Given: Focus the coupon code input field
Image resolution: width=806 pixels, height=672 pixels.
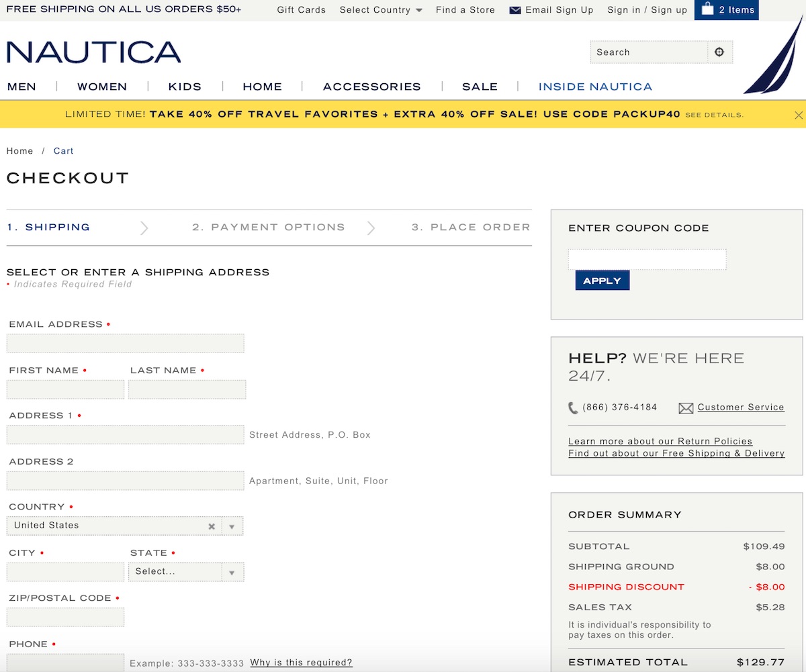Looking at the screenshot, I should [647, 260].
